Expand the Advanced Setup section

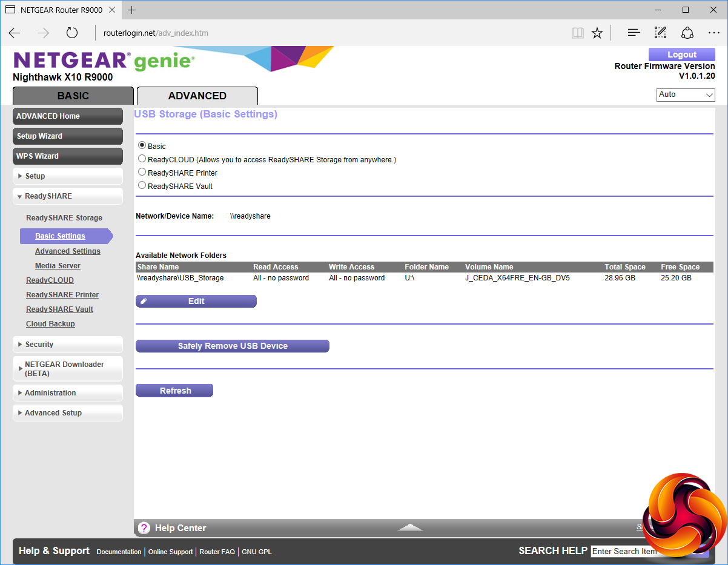[68, 413]
